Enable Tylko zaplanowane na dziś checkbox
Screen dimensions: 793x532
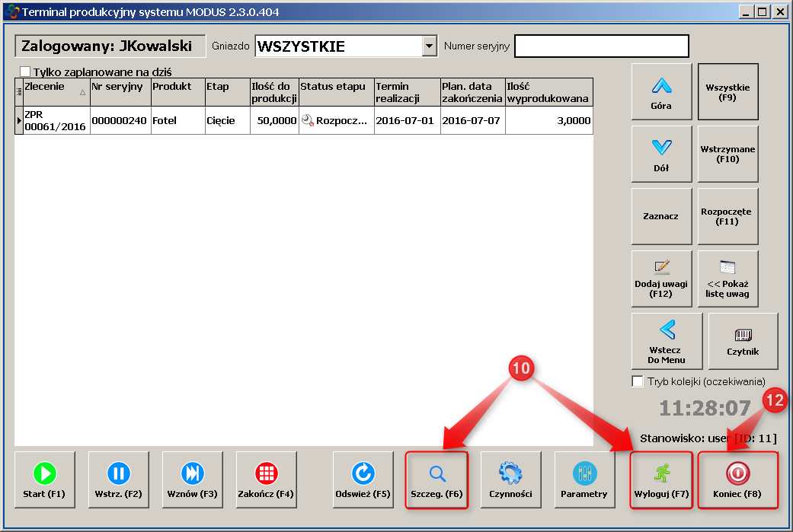pos(25,72)
